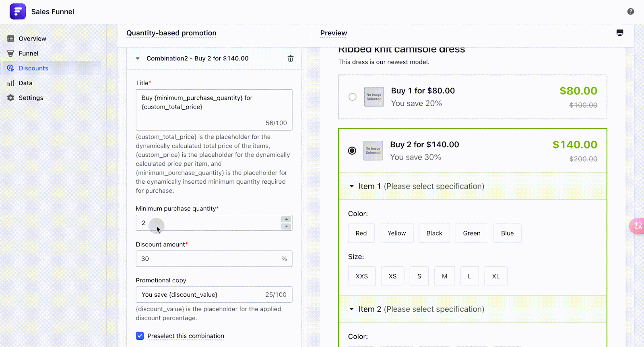Click the strikethrough $100.00 price
Screen dimensions: 644x347
point(583,105)
